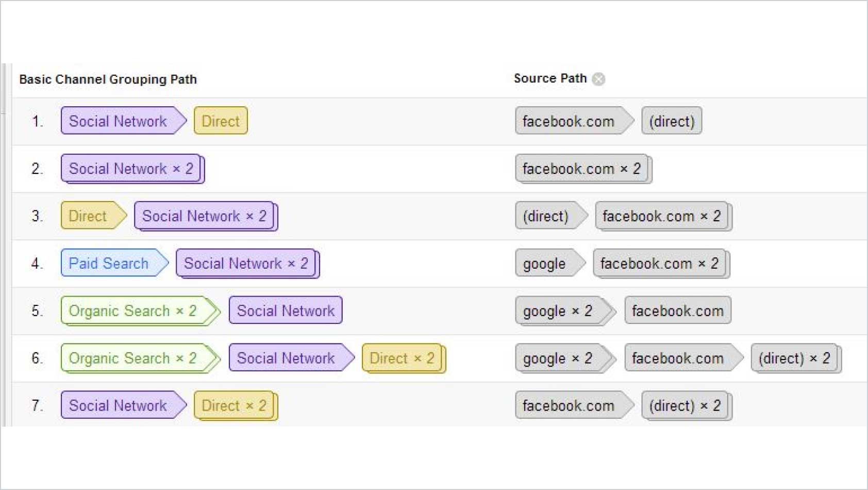Image resolution: width=868 pixels, height=490 pixels.
Task: Select the Organic Search × 2 chip in row 5
Action: [132, 311]
